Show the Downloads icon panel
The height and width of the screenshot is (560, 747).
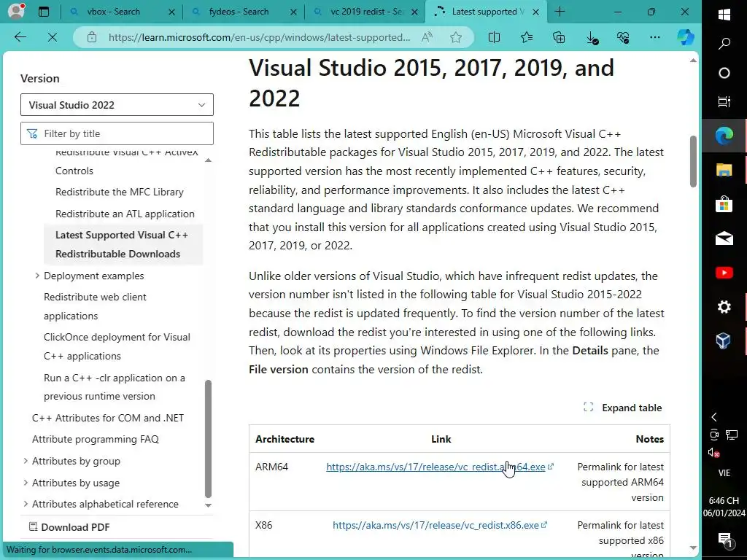[592, 38]
